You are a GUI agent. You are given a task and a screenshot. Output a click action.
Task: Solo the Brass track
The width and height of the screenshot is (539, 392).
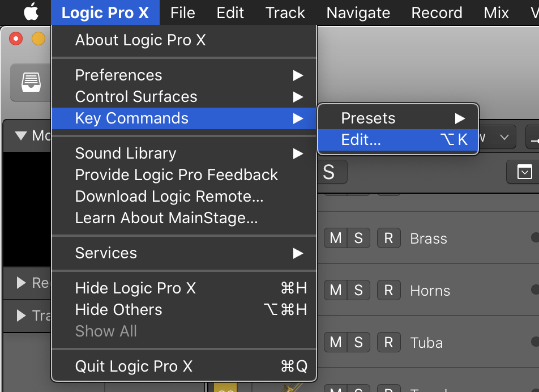[358, 238]
